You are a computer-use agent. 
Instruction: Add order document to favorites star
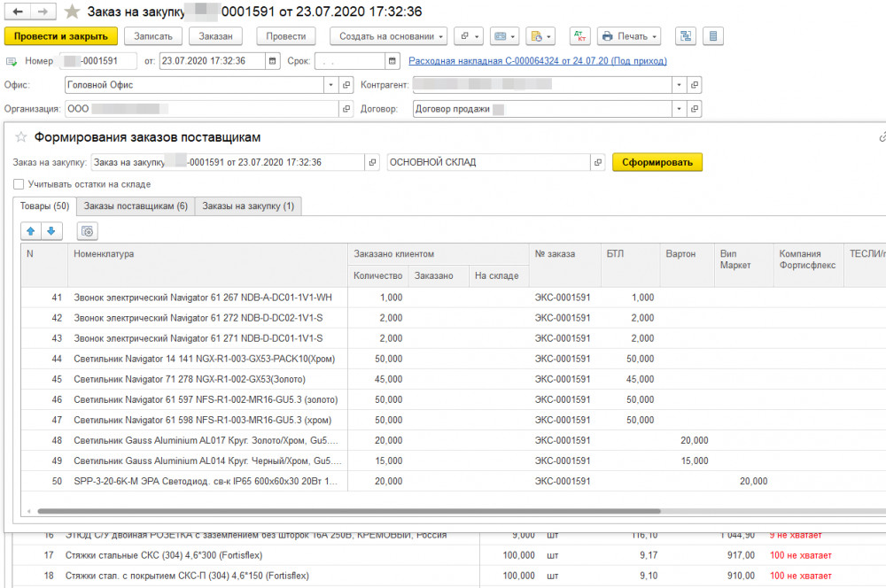[72, 12]
